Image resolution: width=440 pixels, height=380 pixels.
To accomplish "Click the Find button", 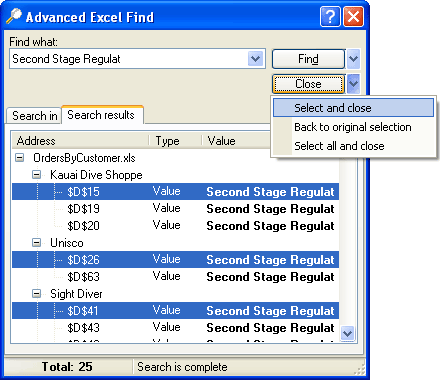I will click(308, 59).
